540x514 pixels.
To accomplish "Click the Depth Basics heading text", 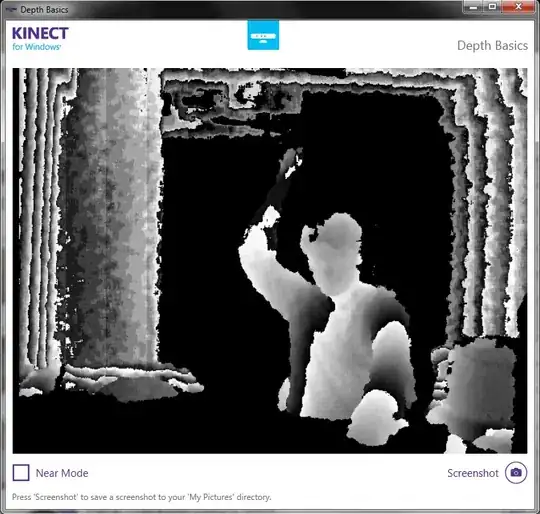I will (492, 45).
